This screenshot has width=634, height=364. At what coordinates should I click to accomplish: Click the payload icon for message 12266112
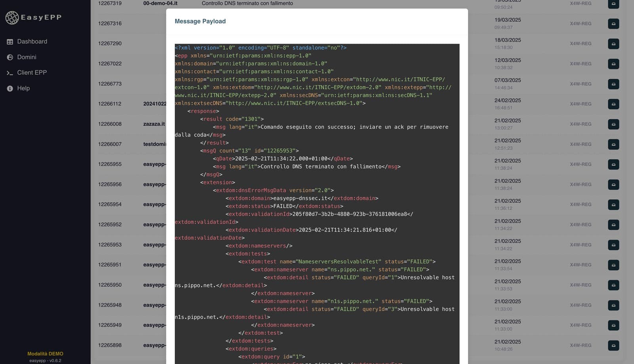tap(613, 104)
